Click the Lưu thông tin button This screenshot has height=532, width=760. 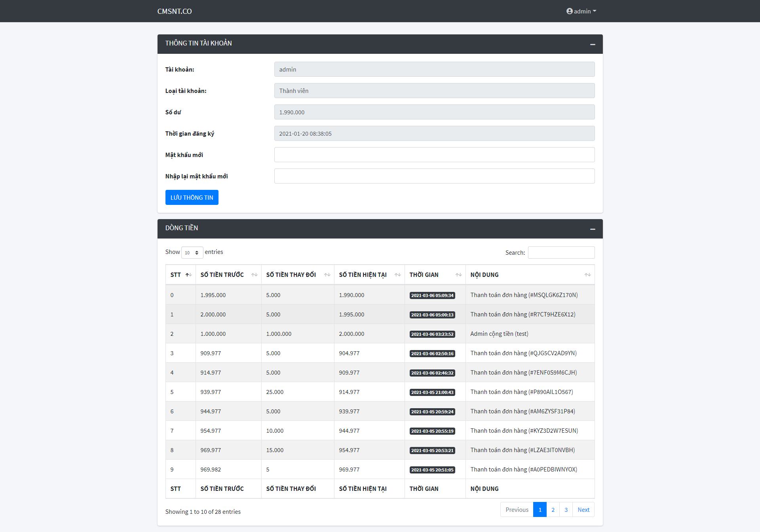click(x=192, y=197)
